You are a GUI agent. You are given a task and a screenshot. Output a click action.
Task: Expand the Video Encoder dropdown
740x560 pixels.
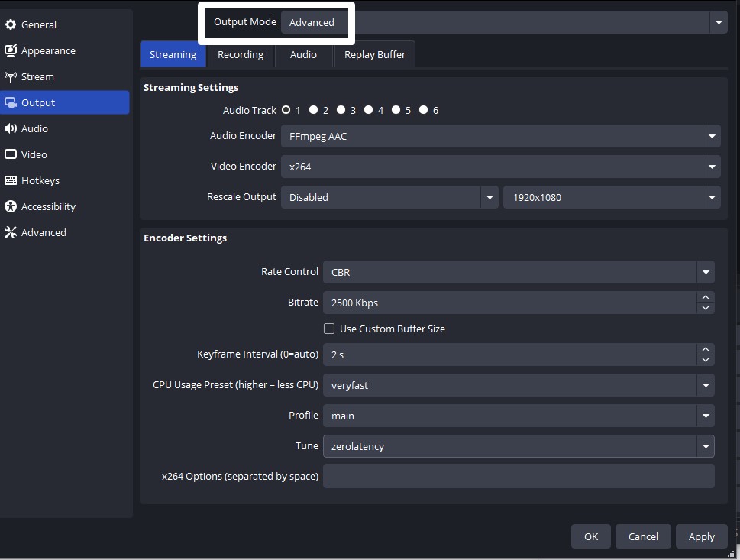[x=712, y=167]
